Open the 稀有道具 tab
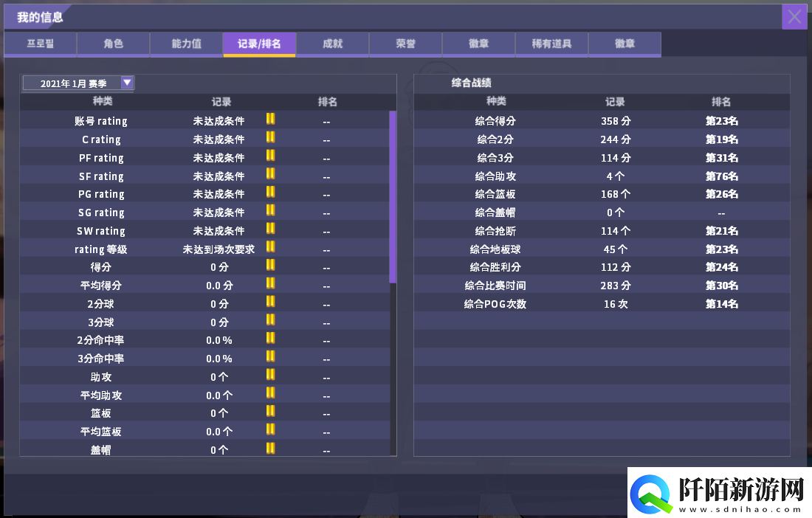The image size is (812, 518). click(x=551, y=44)
